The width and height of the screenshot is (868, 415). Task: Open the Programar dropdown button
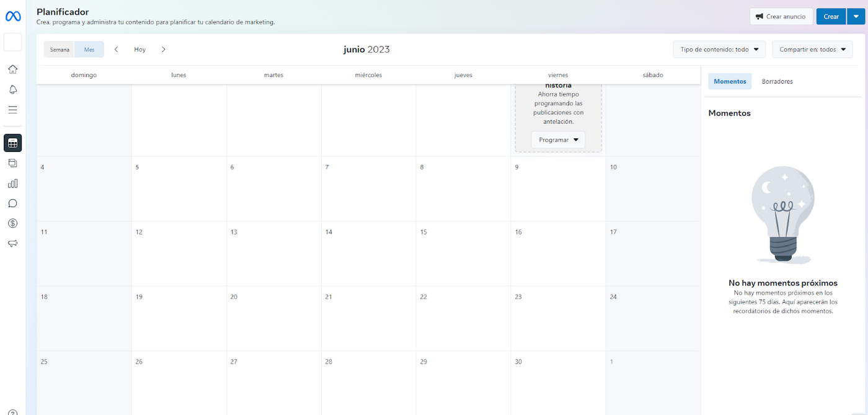(x=558, y=140)
